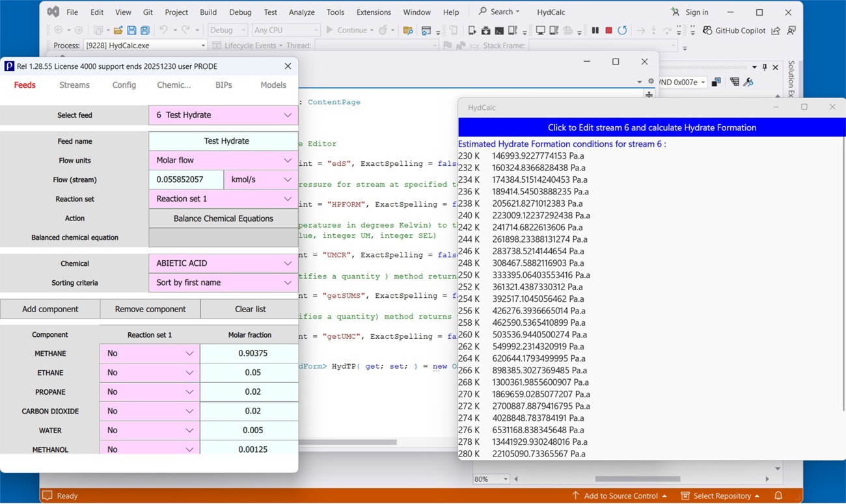The image size is (846, 504).
Task: Switch to the Config tab
Action: 124,85
